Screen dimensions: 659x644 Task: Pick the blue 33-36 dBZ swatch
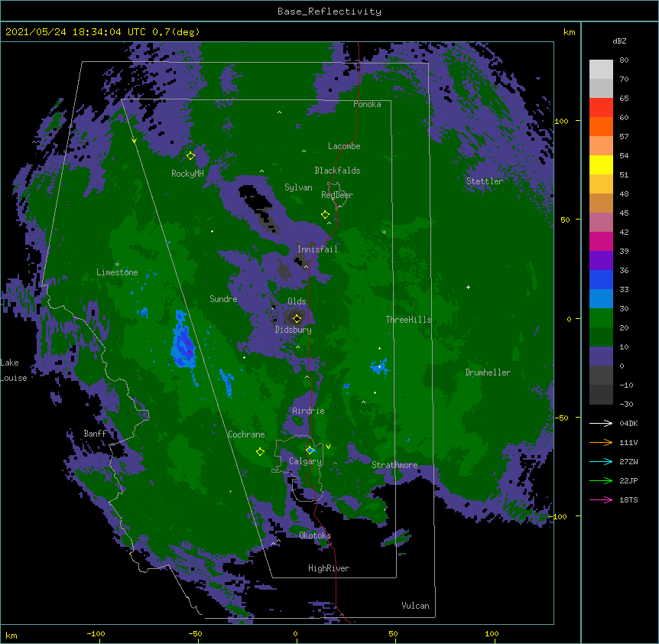click(601, 279)
